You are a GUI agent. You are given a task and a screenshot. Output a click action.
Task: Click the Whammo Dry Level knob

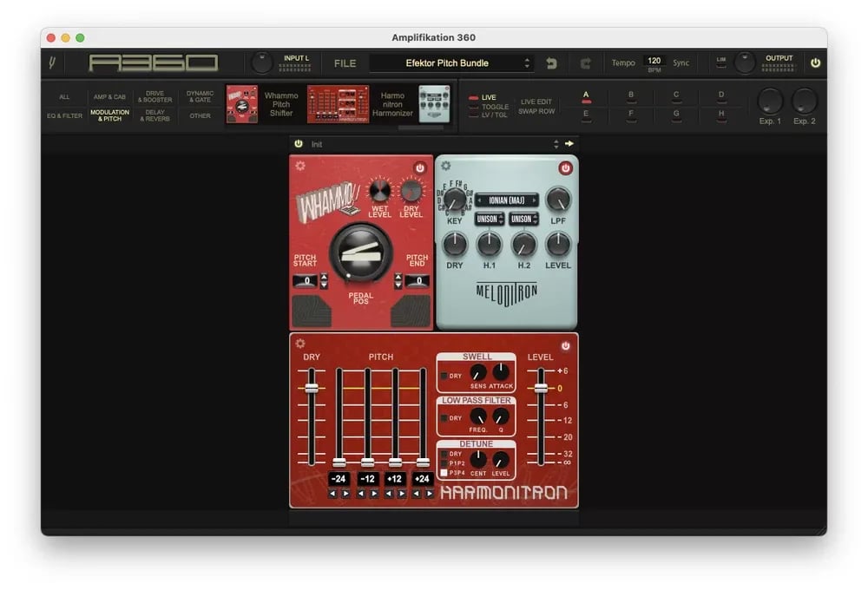pyautogui.click(x=411, y=192)
